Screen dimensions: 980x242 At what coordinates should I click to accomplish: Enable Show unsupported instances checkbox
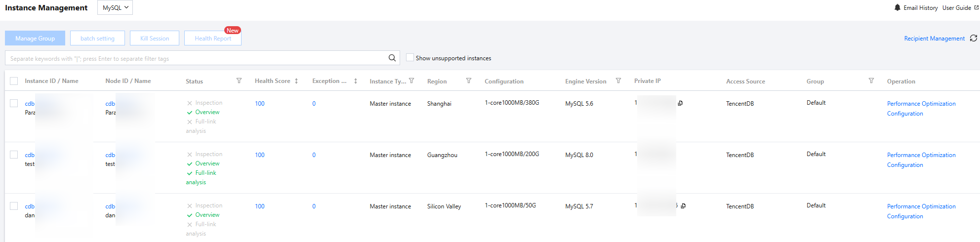point(409,57)
